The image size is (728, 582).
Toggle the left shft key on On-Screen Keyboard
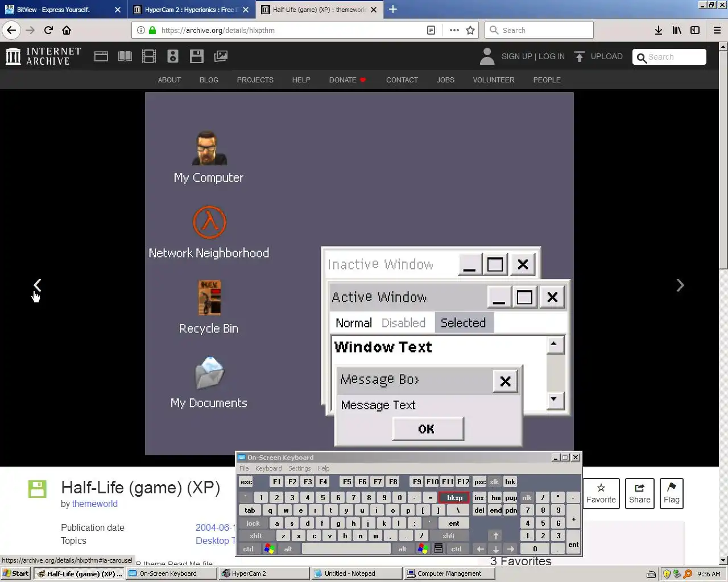[257, 536]
